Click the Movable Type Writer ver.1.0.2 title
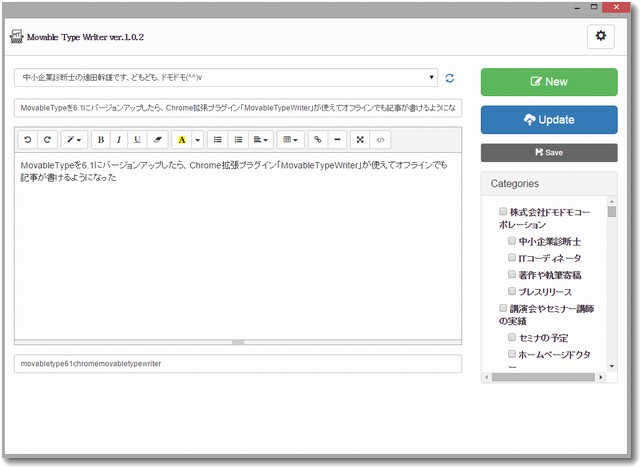Viewport: 640px width, 467px height. pyautogui.click(x=85, y=37)
